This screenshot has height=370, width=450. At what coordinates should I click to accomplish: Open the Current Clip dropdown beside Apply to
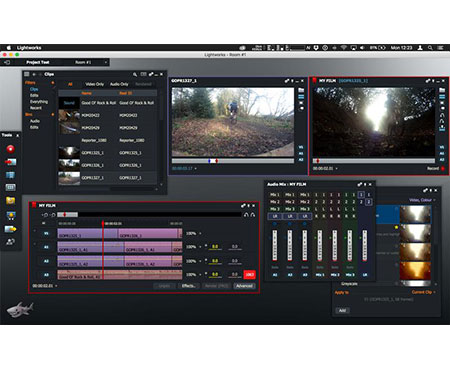coord(424,292)
